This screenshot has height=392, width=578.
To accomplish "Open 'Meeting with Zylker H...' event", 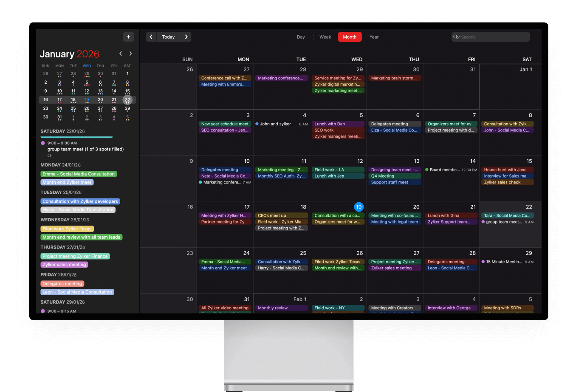I will [x=225, y=216].
